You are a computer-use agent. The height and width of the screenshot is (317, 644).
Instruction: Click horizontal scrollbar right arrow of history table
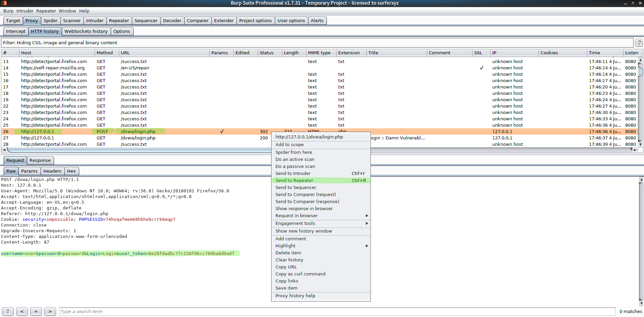635,150
